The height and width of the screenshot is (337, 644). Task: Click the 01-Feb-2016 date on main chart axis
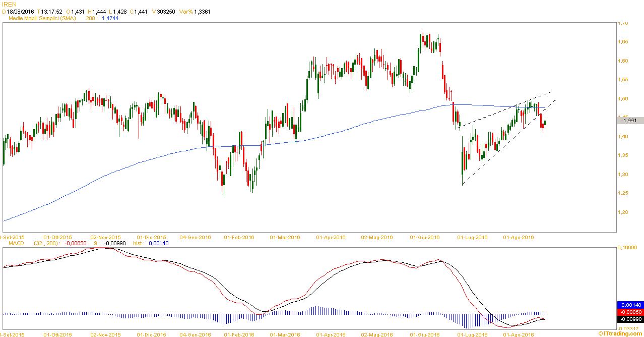coord(239,237)
